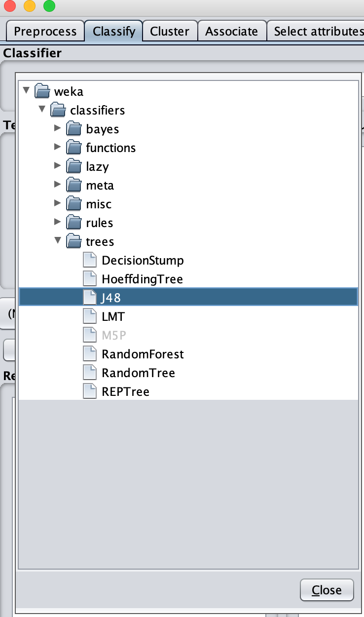Expand the bayes classifier folder
Screen dimensions: 364x617
point(58,129)
